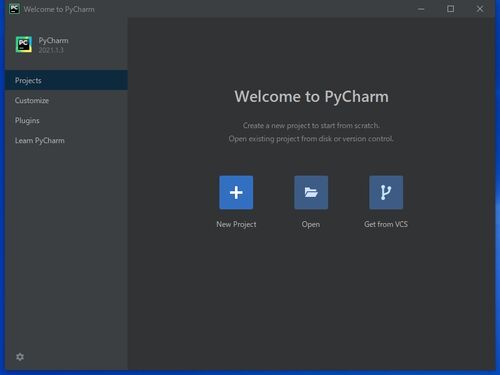The height and width of the screenshot is (375, 500).
Task: Open the settings gear in the sidebar
Action: click(x=20, y=357)
